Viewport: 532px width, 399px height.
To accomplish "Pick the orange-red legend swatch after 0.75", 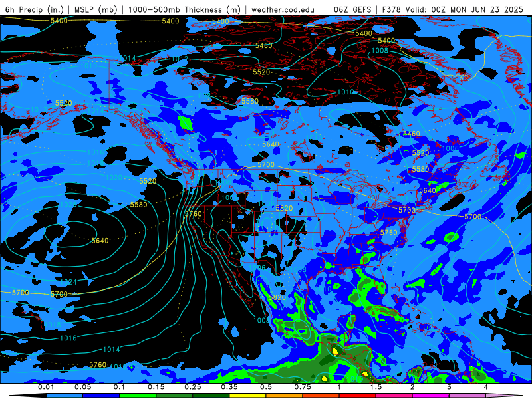I will 321,396.
